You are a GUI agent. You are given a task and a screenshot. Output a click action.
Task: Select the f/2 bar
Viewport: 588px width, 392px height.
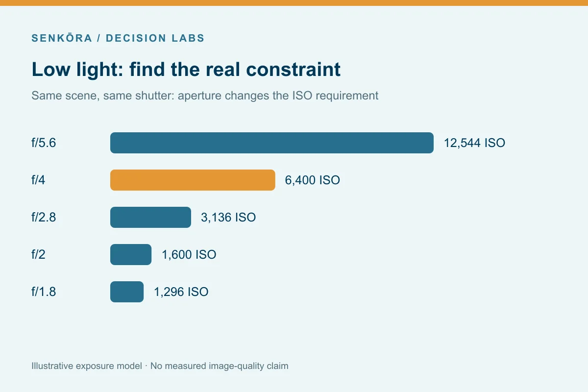pos(131,254)
